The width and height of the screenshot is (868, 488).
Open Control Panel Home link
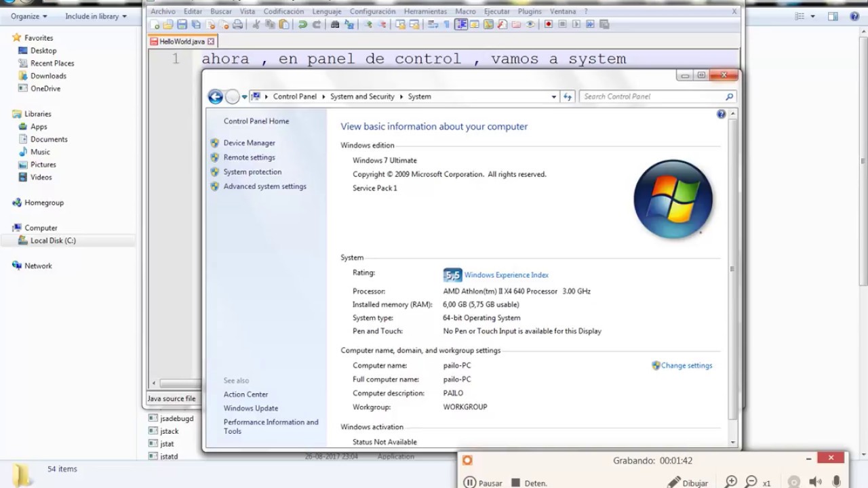pos(256,121)
